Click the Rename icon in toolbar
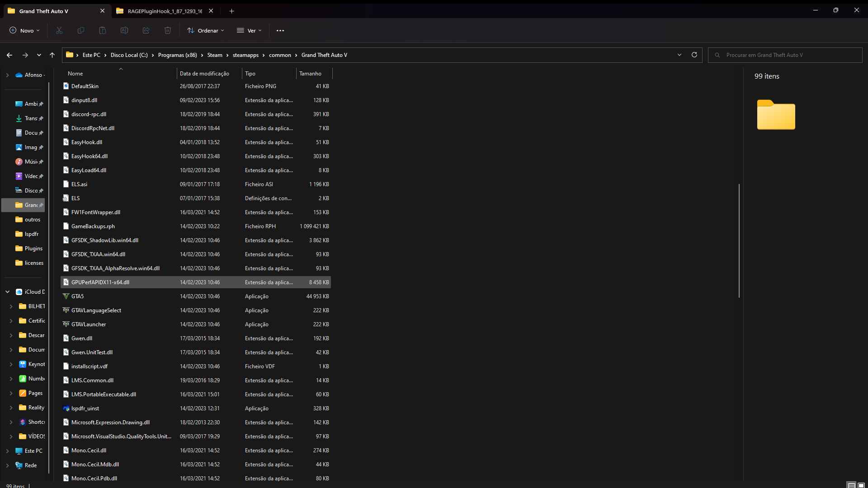Viewport: 868px width, 488px height. [x=124, y=30]
